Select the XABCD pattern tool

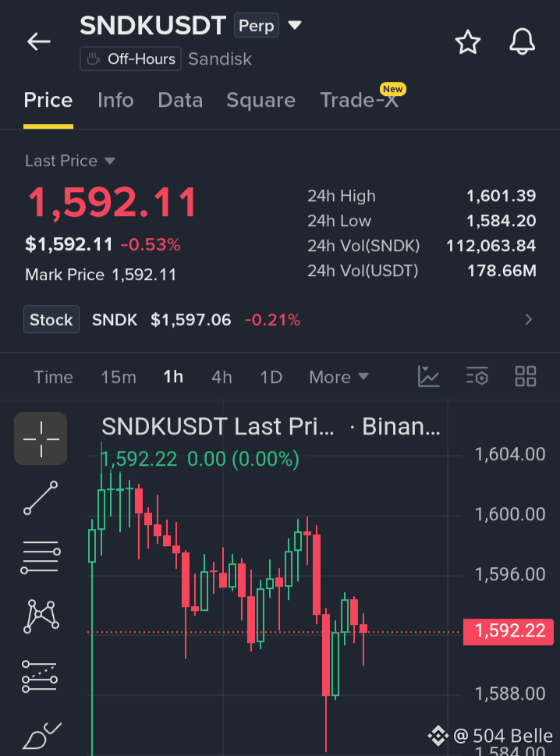pyautogui.click(x=41, y=616)
